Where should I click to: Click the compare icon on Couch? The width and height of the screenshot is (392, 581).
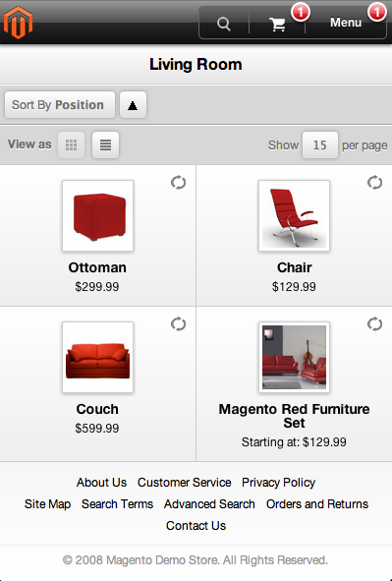pos(178,323)
